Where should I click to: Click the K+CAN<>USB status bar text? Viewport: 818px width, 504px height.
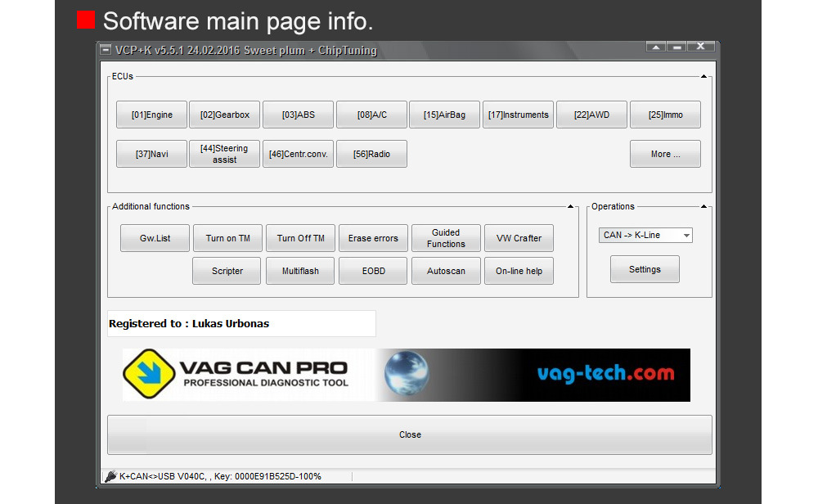point(220,476)
